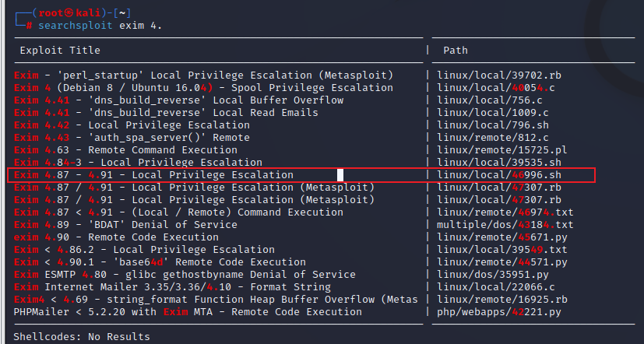Viewport: 644px width, 344px height.
Task: Select 'string_format Function Heap Buffer Overflow' title
Action: point(216,300)
